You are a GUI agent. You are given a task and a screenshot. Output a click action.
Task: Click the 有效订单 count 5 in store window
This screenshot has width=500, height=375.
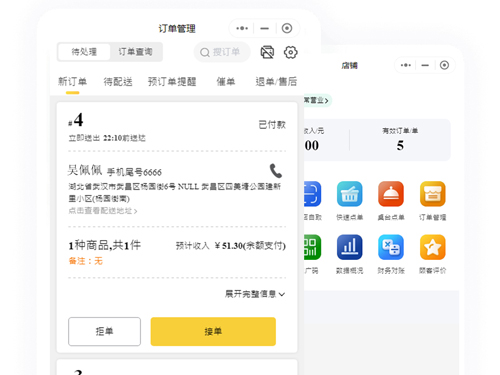click(x=400, y=145)
